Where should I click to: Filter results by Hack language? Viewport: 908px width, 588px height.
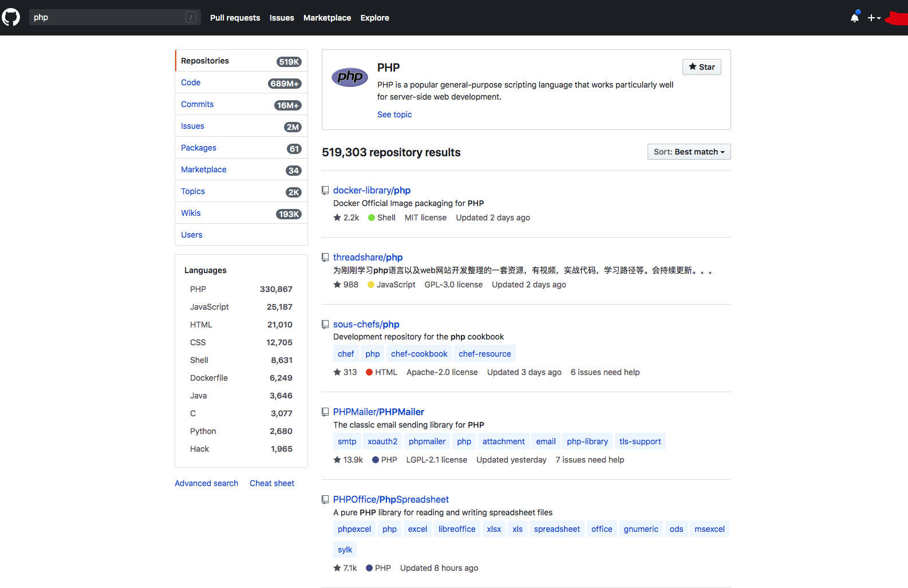click(241, 449)
